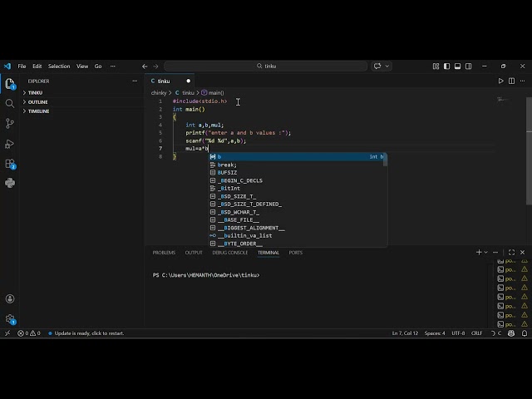This screenshot has width=532, height=399.
Task: Close the terminal panel
Action: click(523, 253)
